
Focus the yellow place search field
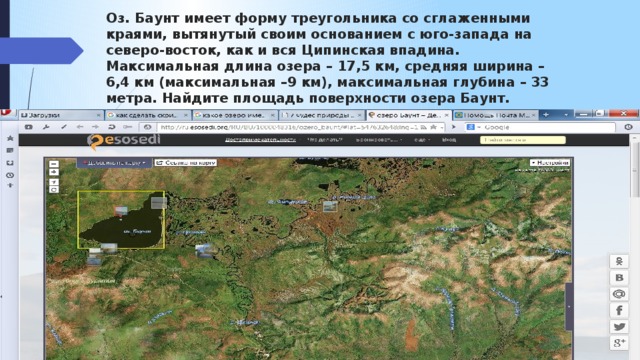(x=522, y=140)
